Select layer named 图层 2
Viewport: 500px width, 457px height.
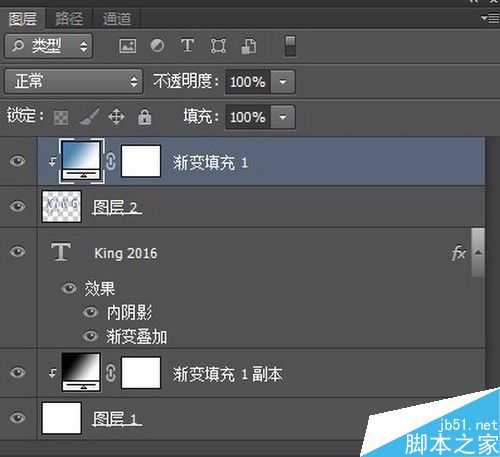pos(117,208)
